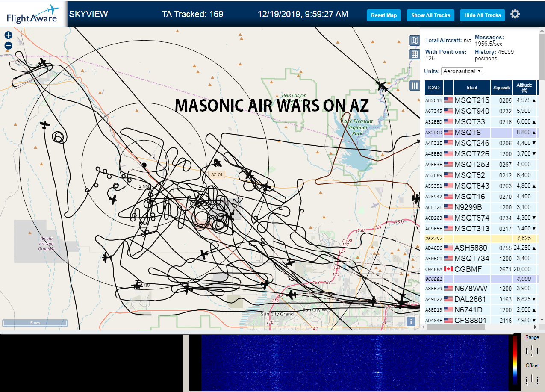Select the yellow 268797 row

pos(481,238)
